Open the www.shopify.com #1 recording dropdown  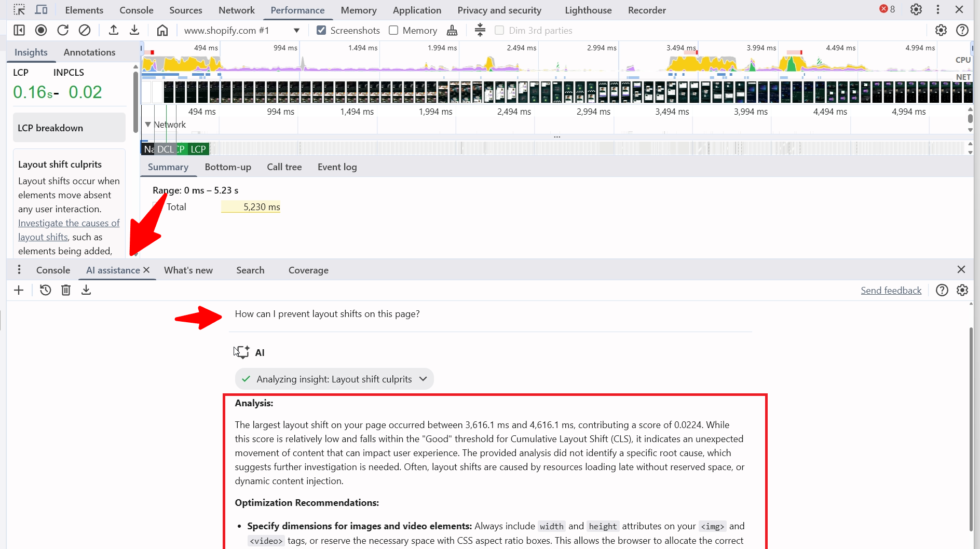(x=296, y=31)
